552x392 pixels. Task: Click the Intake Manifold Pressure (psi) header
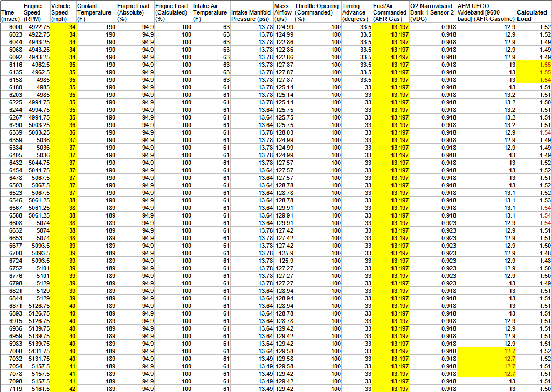[x=251, y=16]
